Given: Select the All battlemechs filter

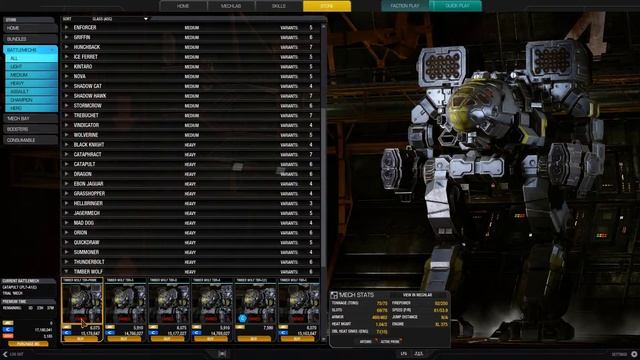Looking at the screenshot, I should pyautogui.click(x=32, y=58).
